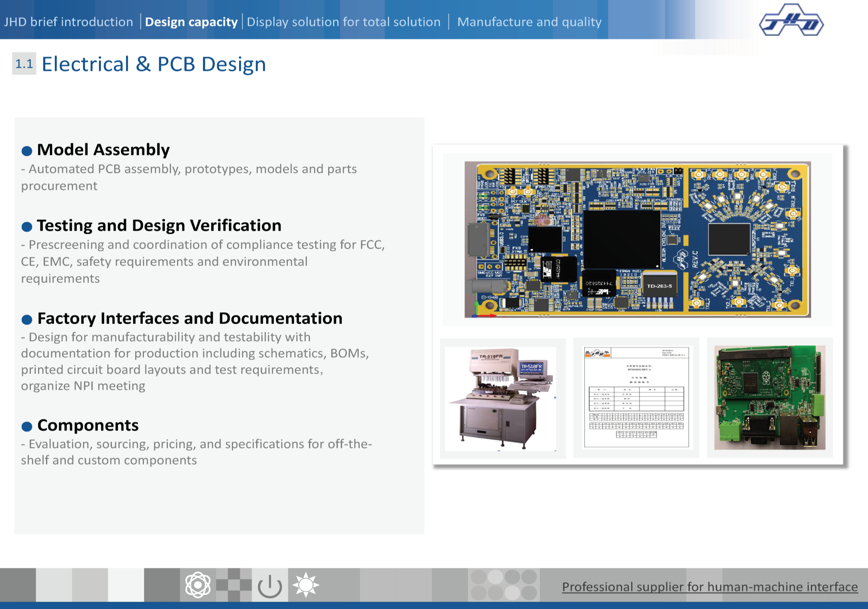Click the sun brightness icon in footer
868x609 pixels.
click(306, 585)
